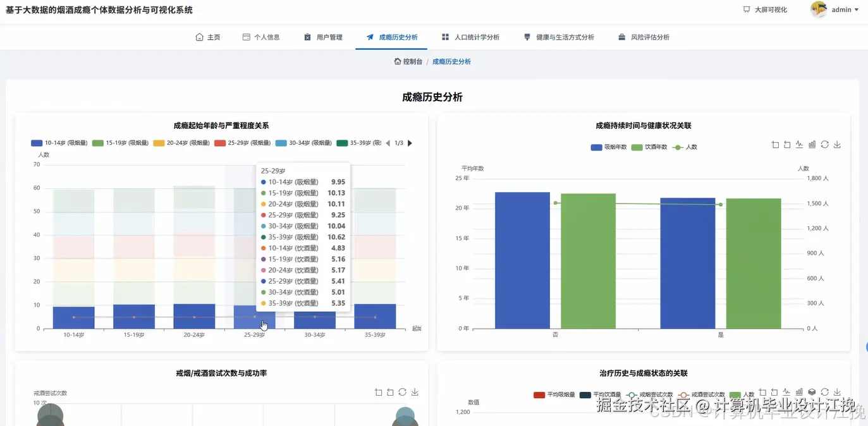
Task: Toggle 人数 line legend in duration chart
Action: pyautogui.click(x=684, y=147)
